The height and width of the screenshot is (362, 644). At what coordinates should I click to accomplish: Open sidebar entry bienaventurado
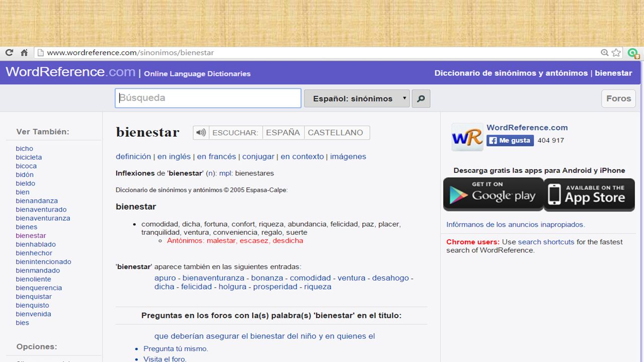[x=41, y=210]
